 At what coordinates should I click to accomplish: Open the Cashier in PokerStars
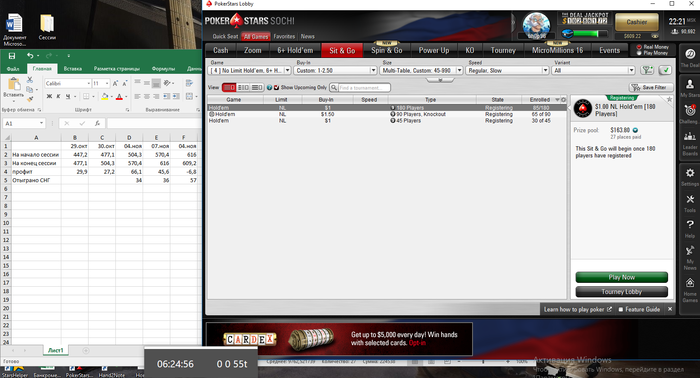tap(637, 22)
